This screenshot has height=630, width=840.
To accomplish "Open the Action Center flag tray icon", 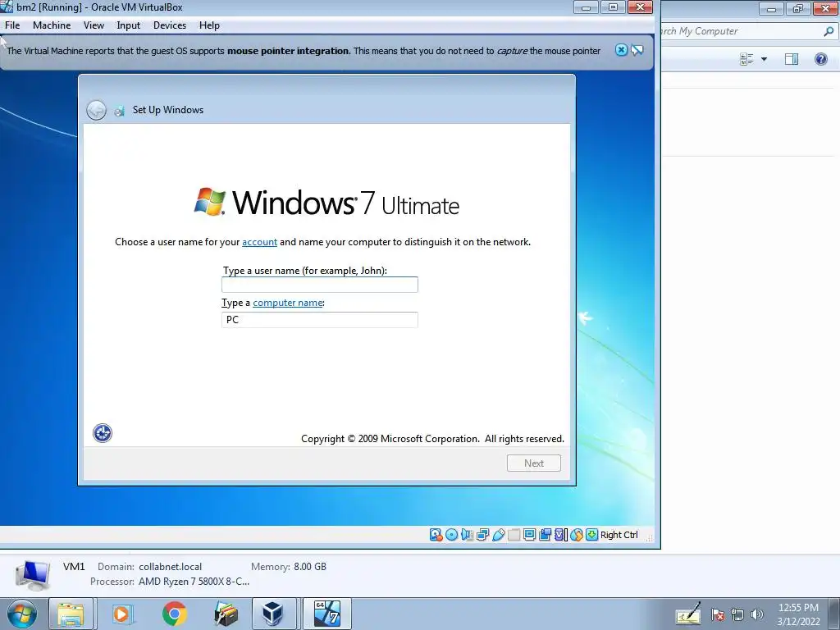I will coord(718,614).
